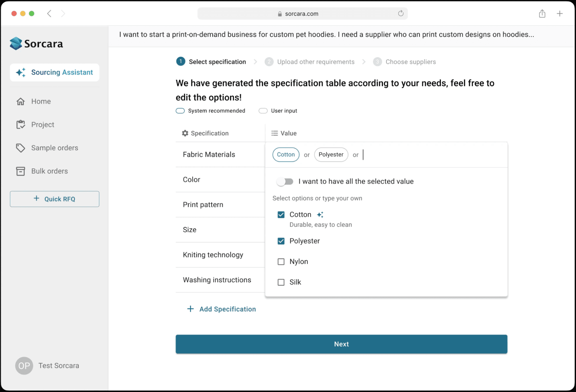Click the Home house icon
Image resolution: width=576 pixels, height=392 pixels.
[x=20, y=101]
